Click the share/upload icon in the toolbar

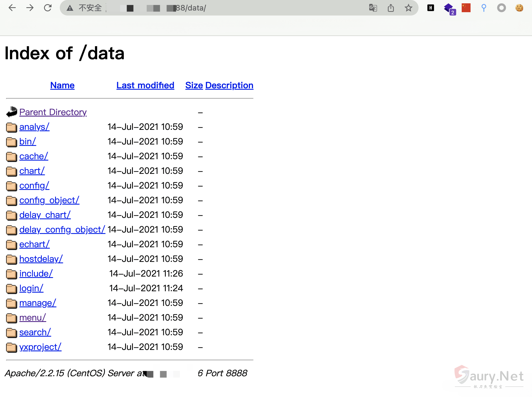[391, 8]
